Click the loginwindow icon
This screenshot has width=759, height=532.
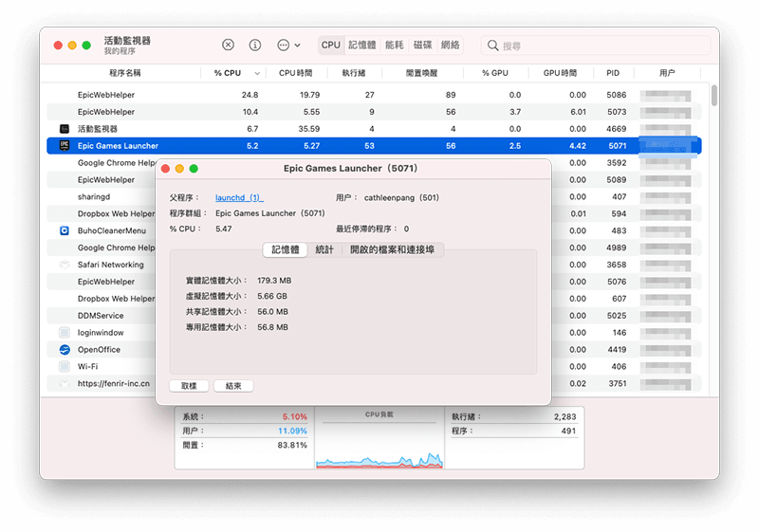click(65, 332)
